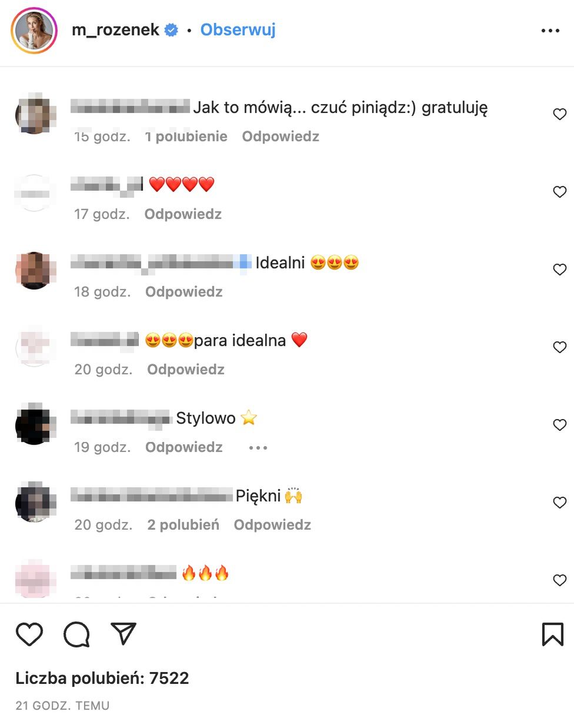Reply to the 'Piękni' comment
Image resolution: width=574 pixels, height=728 pixels.
click(x=272, y=525)
